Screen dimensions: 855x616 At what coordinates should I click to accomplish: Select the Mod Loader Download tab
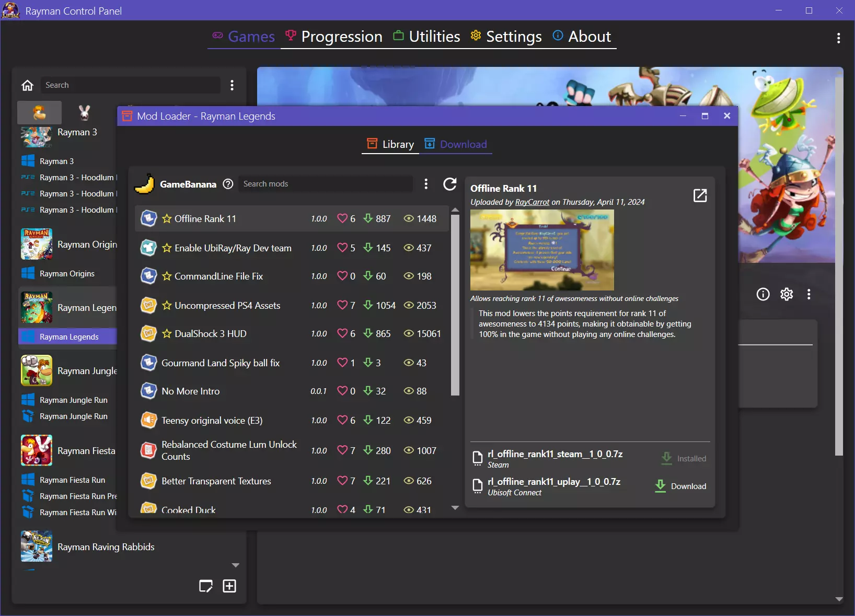click(456, 144)
